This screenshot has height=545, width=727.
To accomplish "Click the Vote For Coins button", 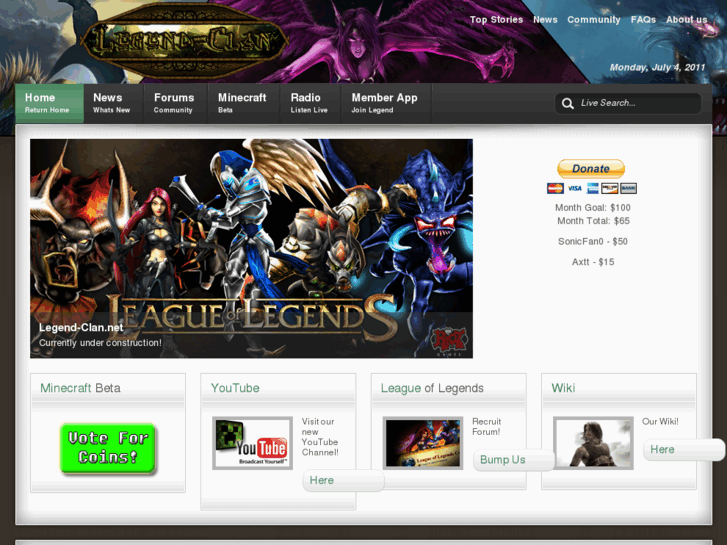I will 108,448.
